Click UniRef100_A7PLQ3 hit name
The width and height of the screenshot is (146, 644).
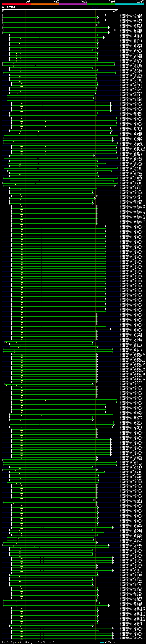(x=131, y=80)
